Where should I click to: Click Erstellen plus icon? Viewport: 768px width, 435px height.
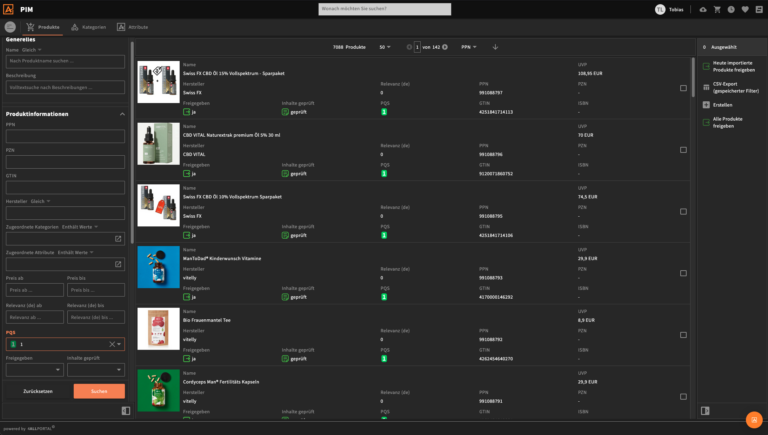pyautogui.click(x=706, y=105)
